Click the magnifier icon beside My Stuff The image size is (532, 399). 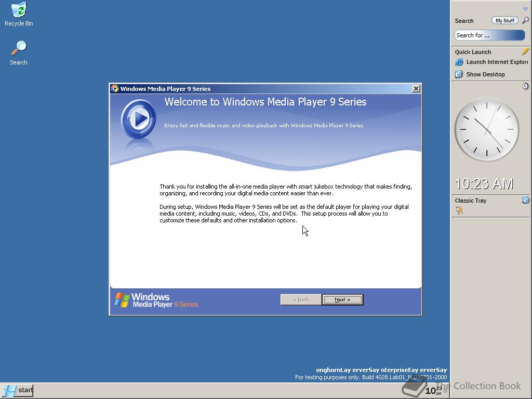click(525, 20)
